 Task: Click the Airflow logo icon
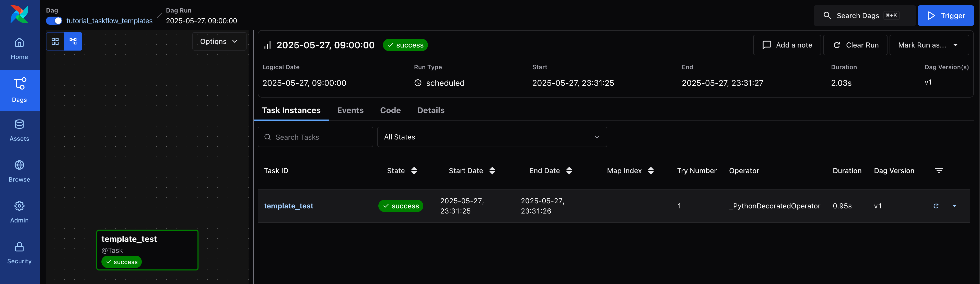[19, 14]
